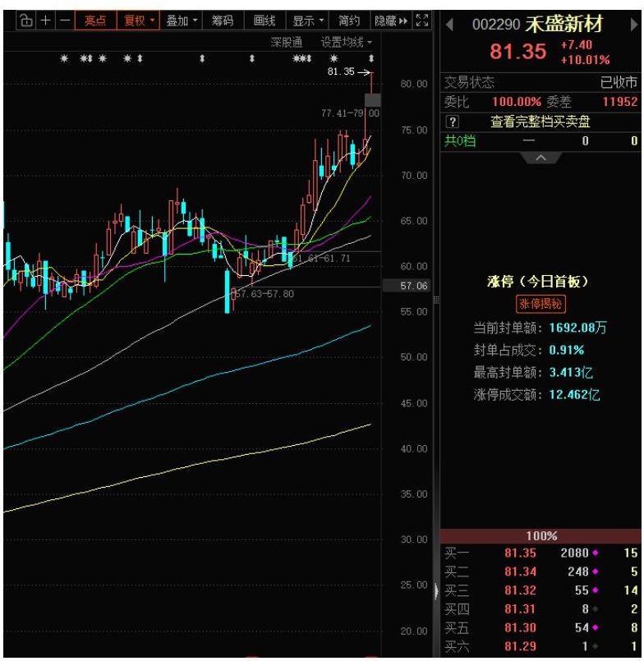This screenshot has height=661, width=644.
Task: Open the 显示 display dropdown
Action: [307, 21]
